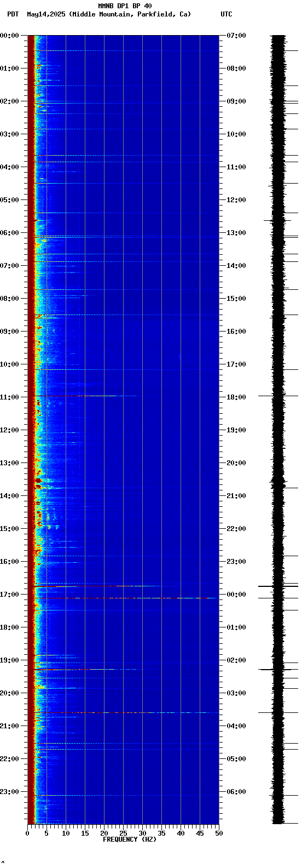Click the '(Middle Mountain, Parkfield, Ca)' location text

130,14
